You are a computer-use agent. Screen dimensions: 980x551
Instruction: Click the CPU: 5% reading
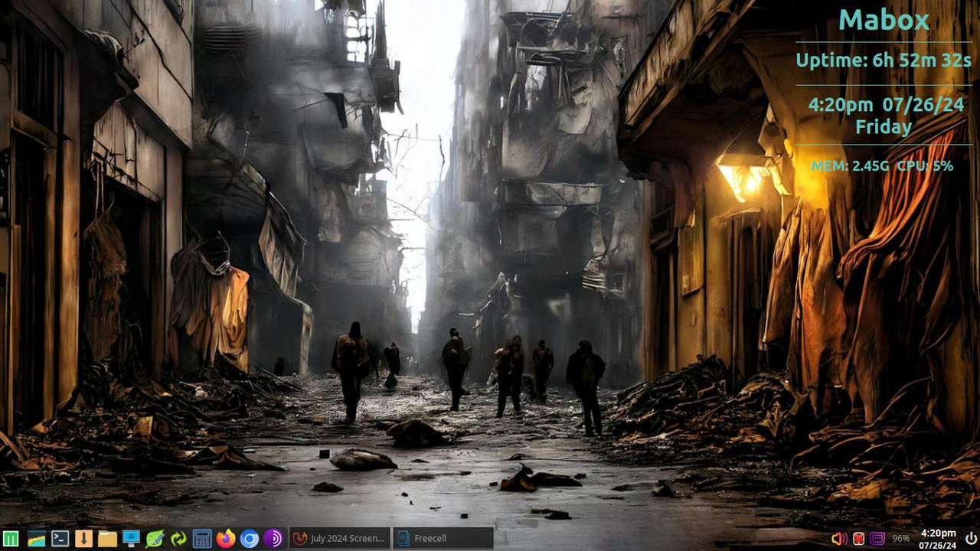[925, 165]
